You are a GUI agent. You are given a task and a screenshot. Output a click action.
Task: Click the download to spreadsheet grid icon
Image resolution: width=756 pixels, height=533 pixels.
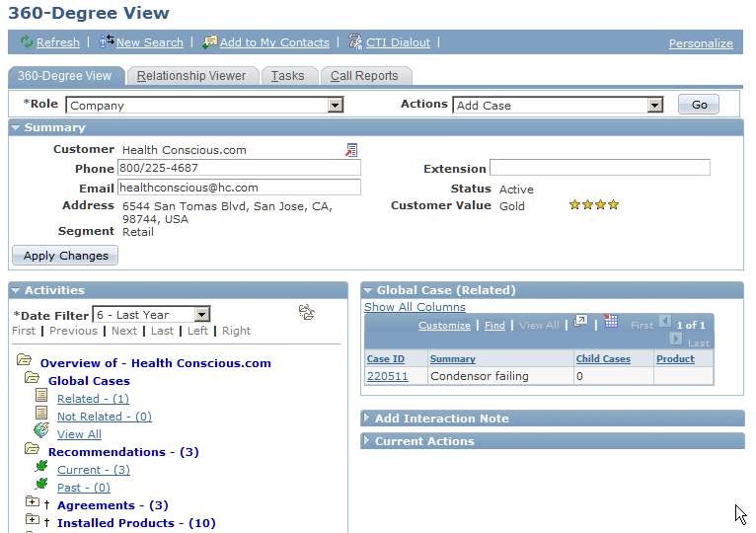tap(611, 321)
